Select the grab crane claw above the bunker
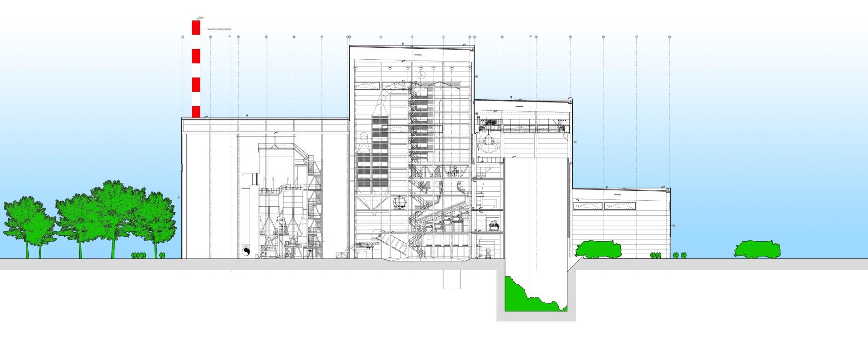The height and width of the screenshot is (362, 868). pyautogui.click(x=489, y=145)
